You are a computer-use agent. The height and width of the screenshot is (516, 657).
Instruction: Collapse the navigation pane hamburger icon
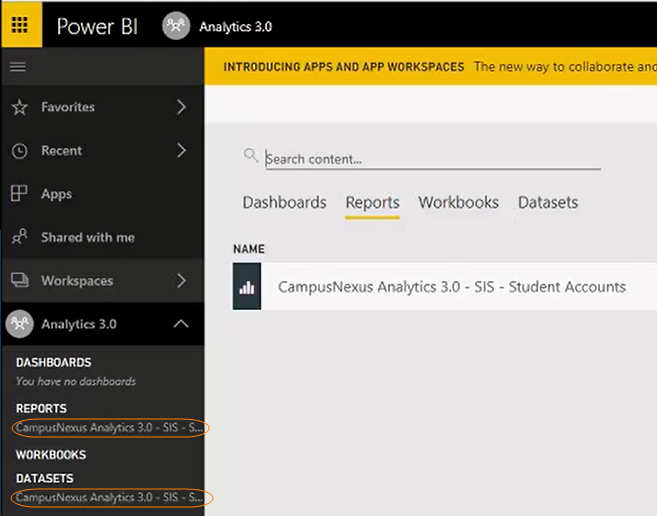pos(18,67)
